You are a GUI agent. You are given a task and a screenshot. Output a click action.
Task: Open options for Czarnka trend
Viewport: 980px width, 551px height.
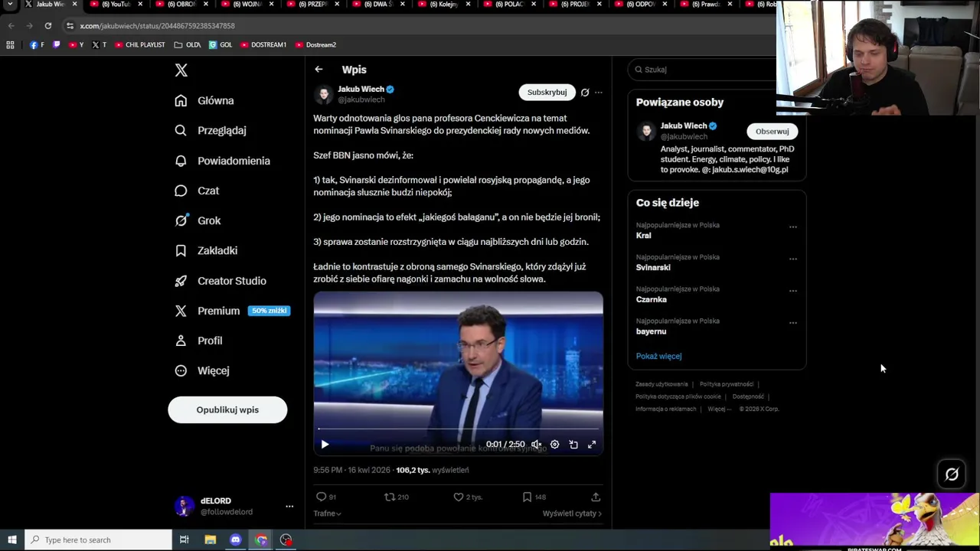coord(793,291)
